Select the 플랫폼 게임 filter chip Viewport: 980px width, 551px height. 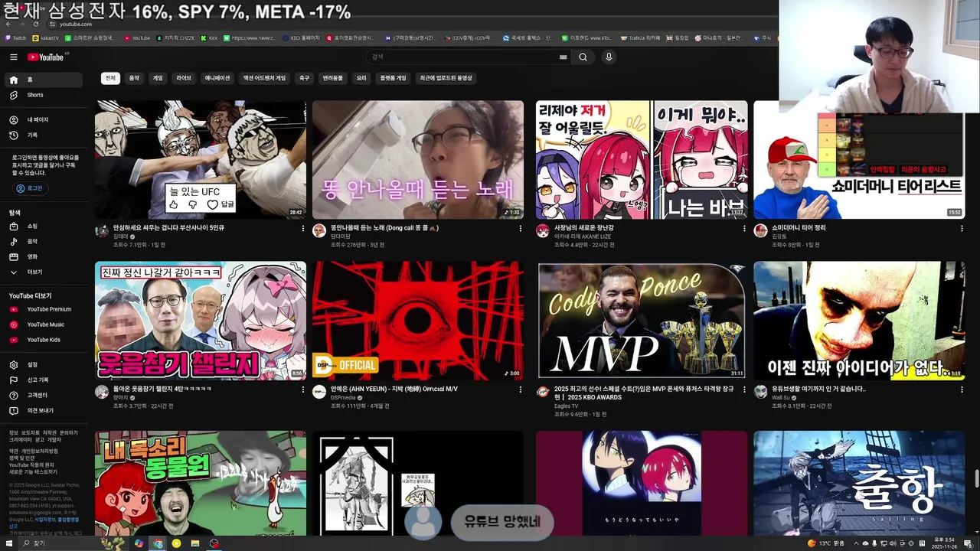394,78
